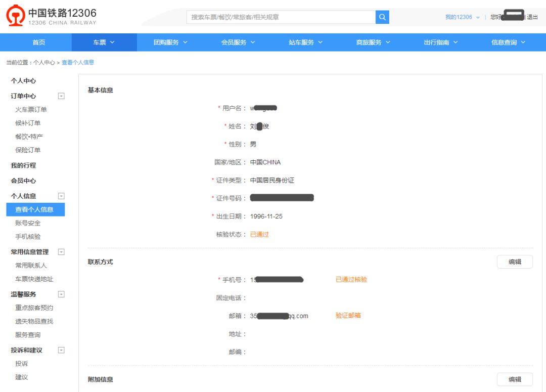Click 编辑 button for 联系方式 section

(515, 262)
